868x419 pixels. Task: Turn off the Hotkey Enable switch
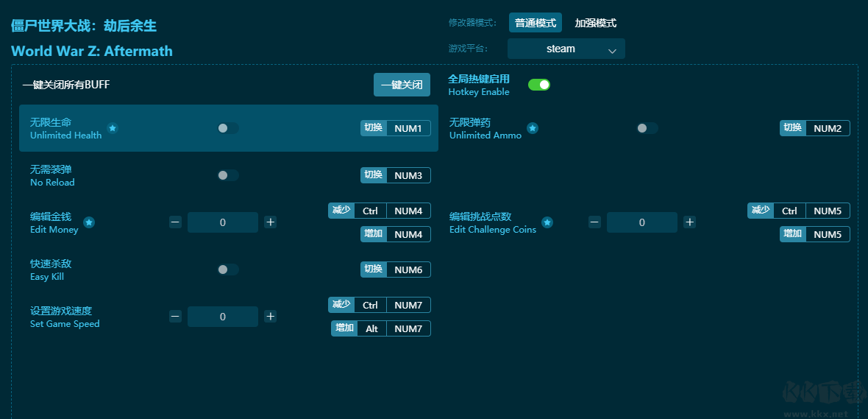(538, 85)
